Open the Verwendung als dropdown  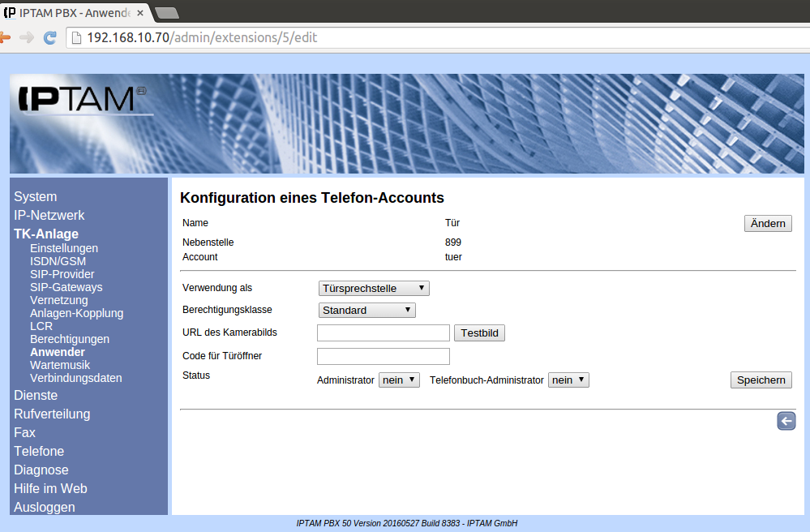click(x=374, y=288)
